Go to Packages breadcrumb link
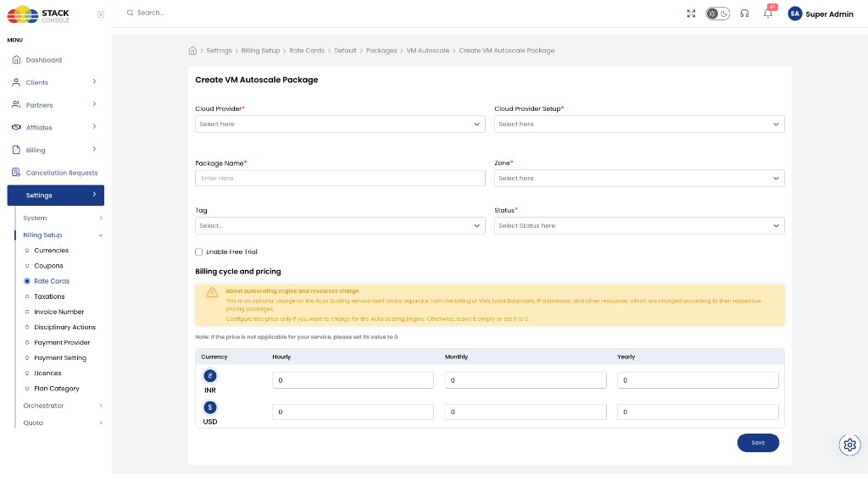 click(381, 51)
